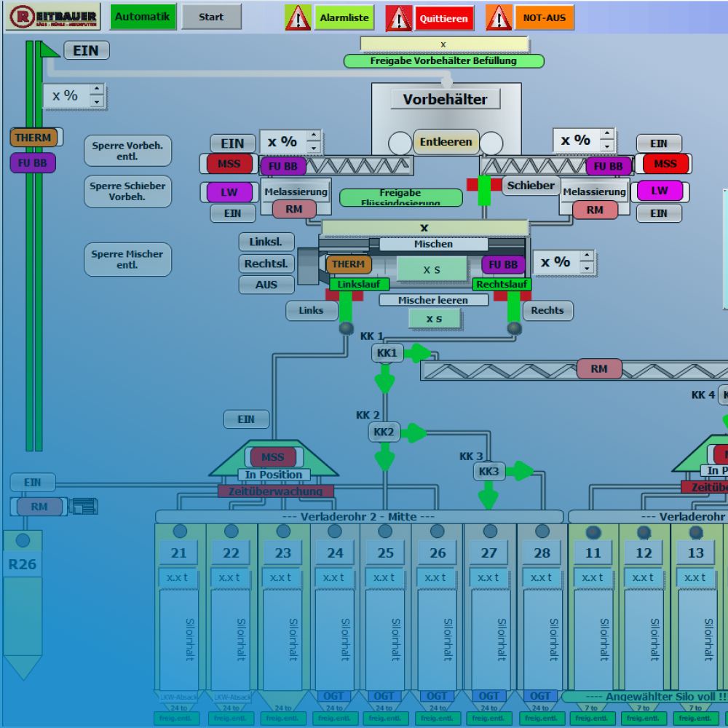The image size is (728, 728).
Task: Click the green right arrow next to KK1
Action: pos(419,354)
